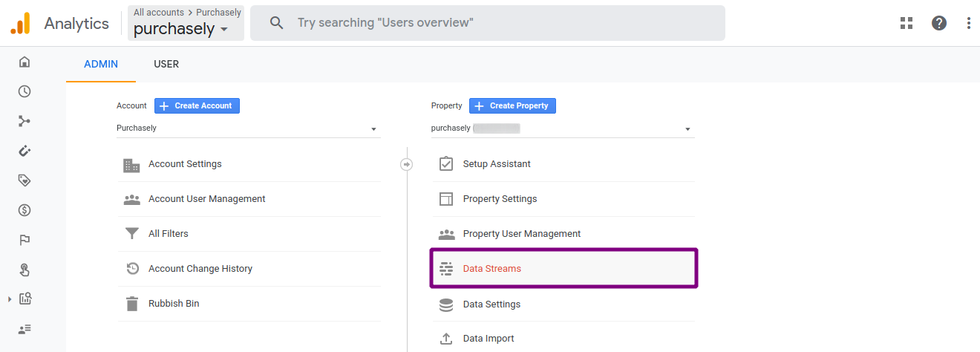Open Lifecycle branching icon in sidebar
This screenshot has width=980, height=352.
[24, 121]
